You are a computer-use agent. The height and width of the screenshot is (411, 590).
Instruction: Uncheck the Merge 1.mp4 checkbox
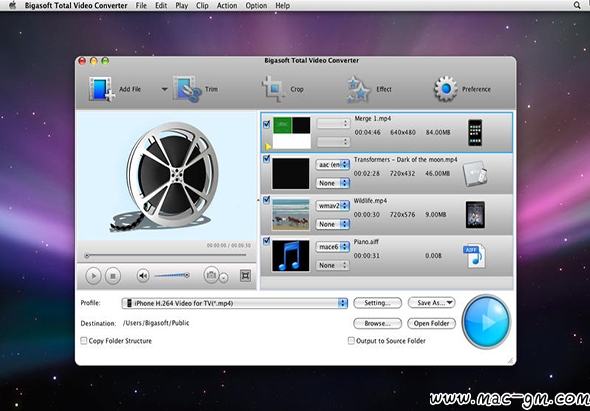pos(266,124)
